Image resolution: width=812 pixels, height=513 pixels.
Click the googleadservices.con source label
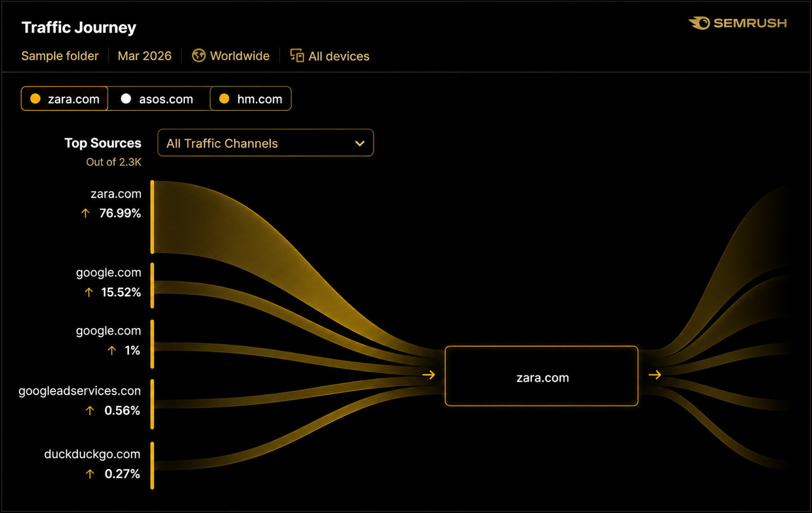80,391
